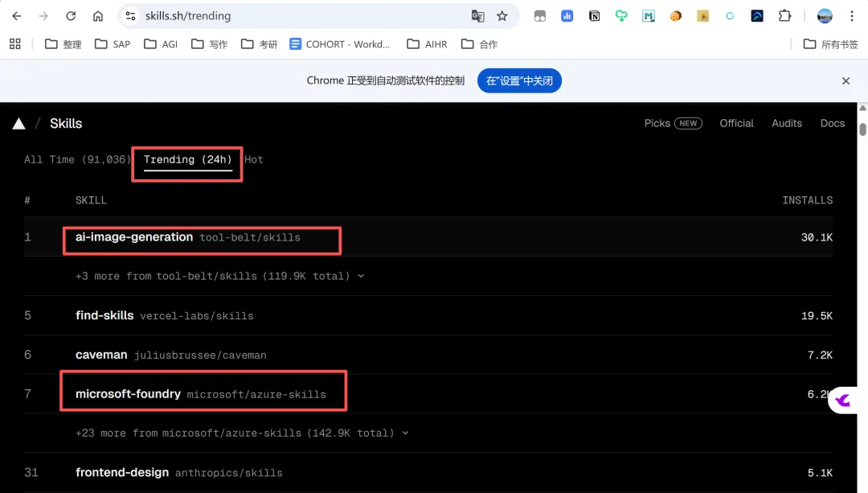Open the extensions puzzle-piece menu
The image size is (868, 493).
(x=784, y=16)
